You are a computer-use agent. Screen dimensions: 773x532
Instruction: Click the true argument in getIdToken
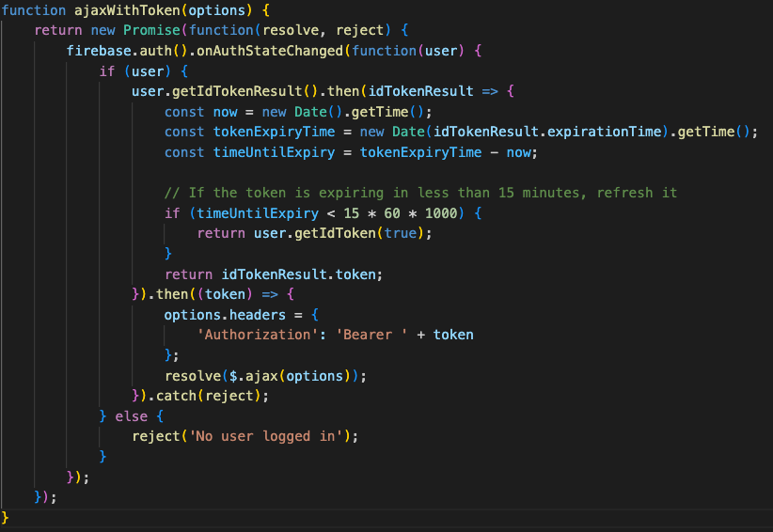click(x=401, y=233)
